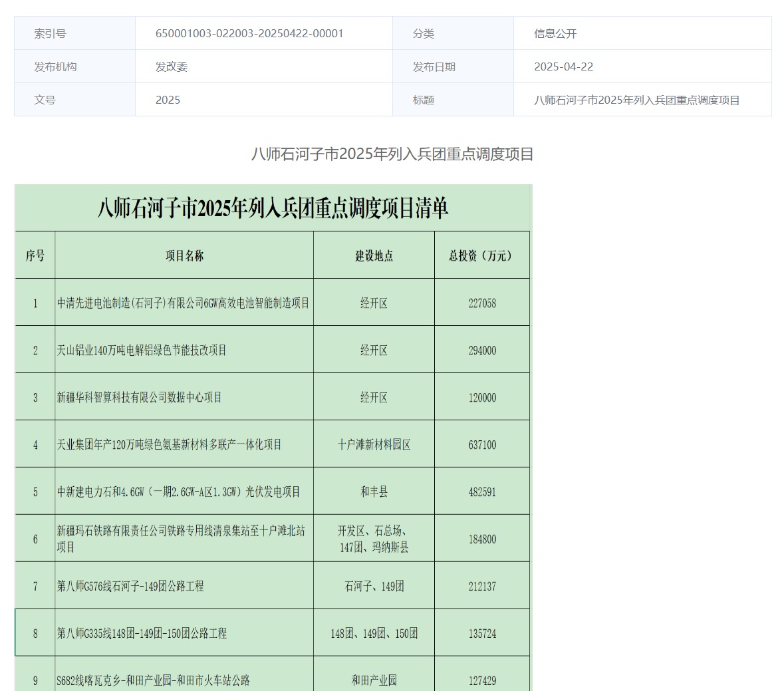This screenshot has height=691, width=784.
Task: Click the 项目名称 column header
Action: click(184, 255)
